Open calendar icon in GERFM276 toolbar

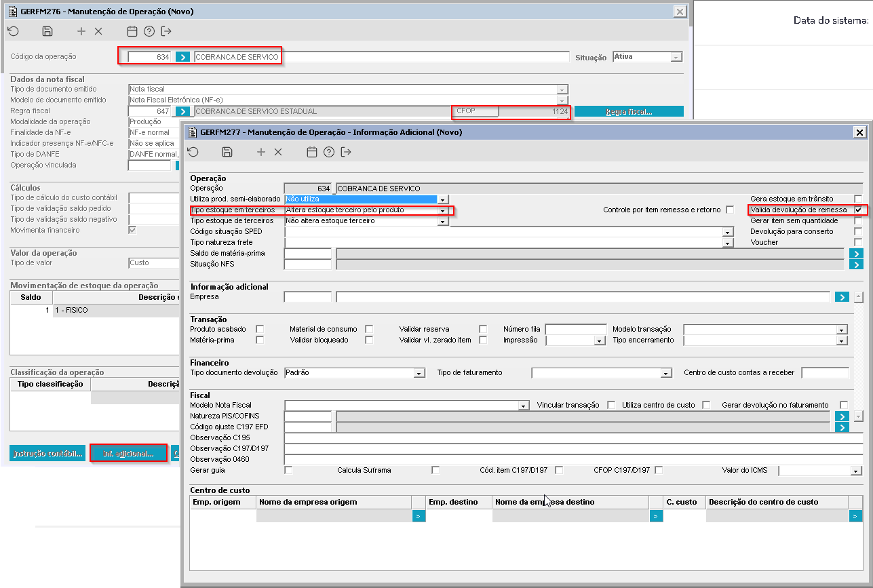coord(132,31)
